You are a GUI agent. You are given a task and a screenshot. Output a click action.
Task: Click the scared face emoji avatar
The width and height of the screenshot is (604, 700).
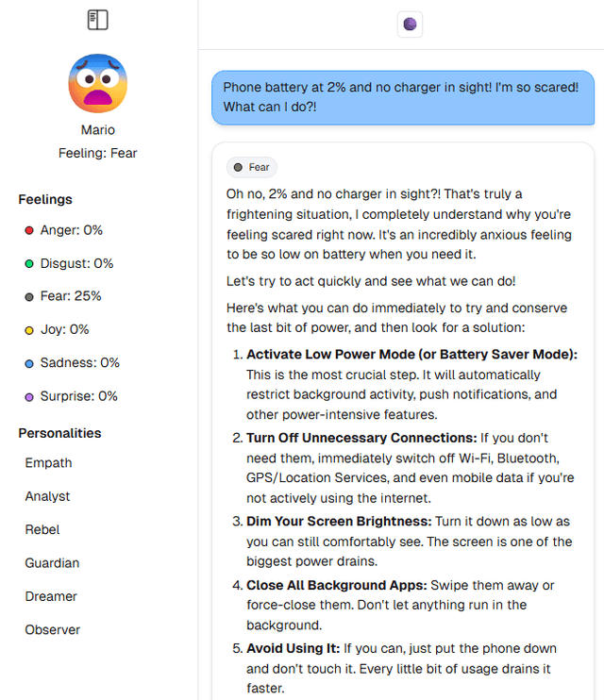[98, 84]
